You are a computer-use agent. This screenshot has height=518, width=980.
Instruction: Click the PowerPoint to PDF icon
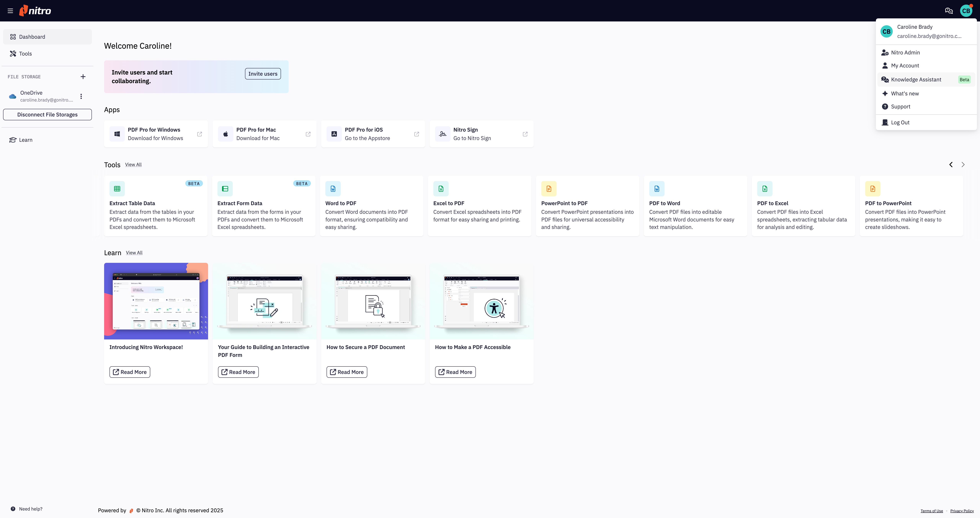pyautogui.click(x=549, y=189)
